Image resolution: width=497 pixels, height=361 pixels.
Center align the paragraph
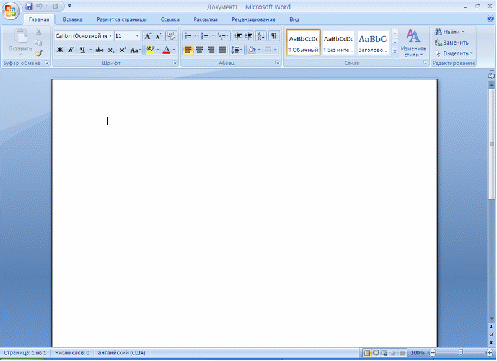tap(199, 50)
